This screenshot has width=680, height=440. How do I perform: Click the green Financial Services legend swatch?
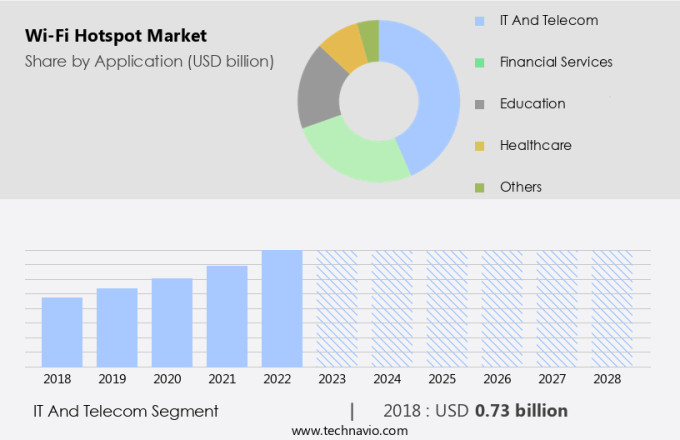point(480,62)
